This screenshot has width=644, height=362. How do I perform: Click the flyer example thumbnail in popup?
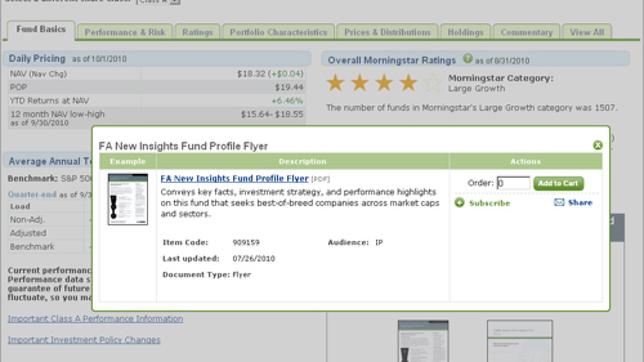tap(128, 199)
